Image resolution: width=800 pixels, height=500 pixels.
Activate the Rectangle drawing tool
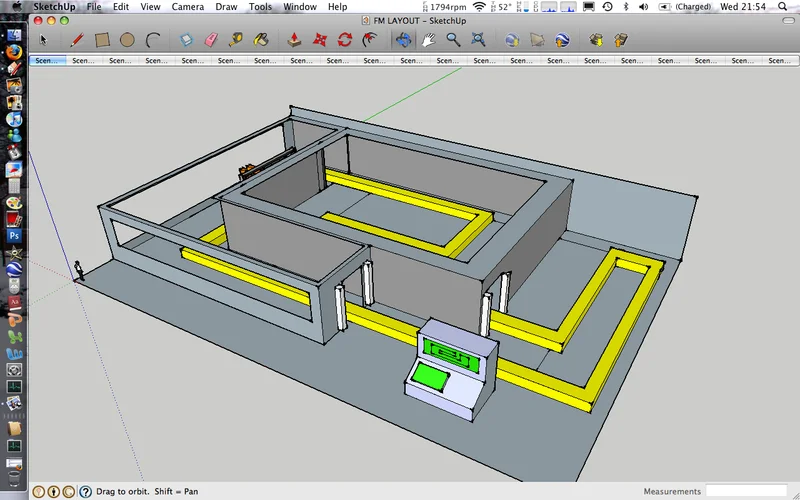(102, 40)
